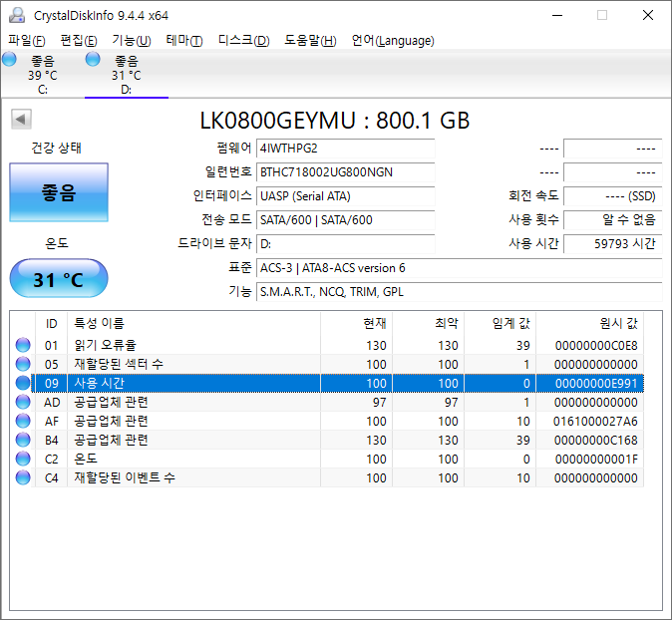
Task: Click raw value 0000000001F
Action: (596, 459)
